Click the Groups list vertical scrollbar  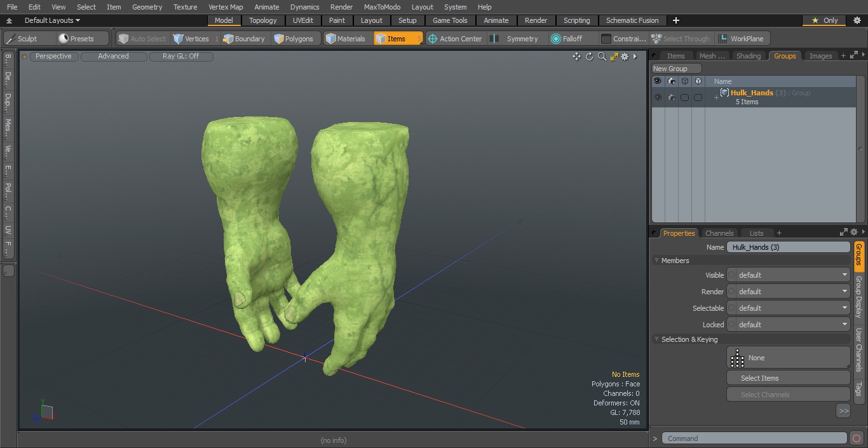pyautogui.click(x=861, y=149)
